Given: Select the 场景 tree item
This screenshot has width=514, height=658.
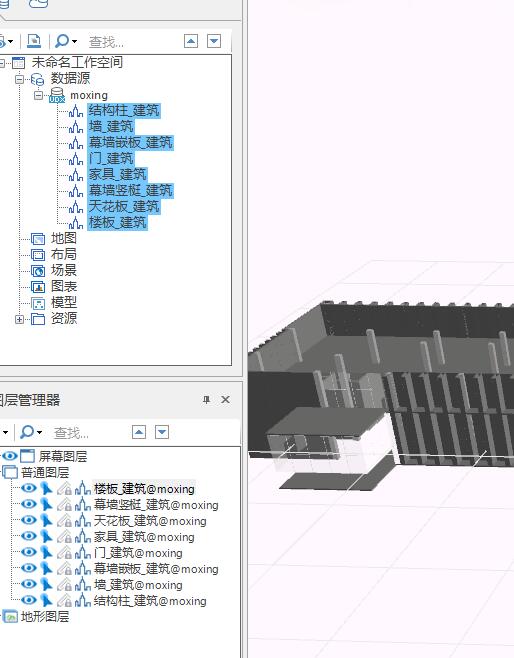Looking at the screenshot, I should click(63, 270).
